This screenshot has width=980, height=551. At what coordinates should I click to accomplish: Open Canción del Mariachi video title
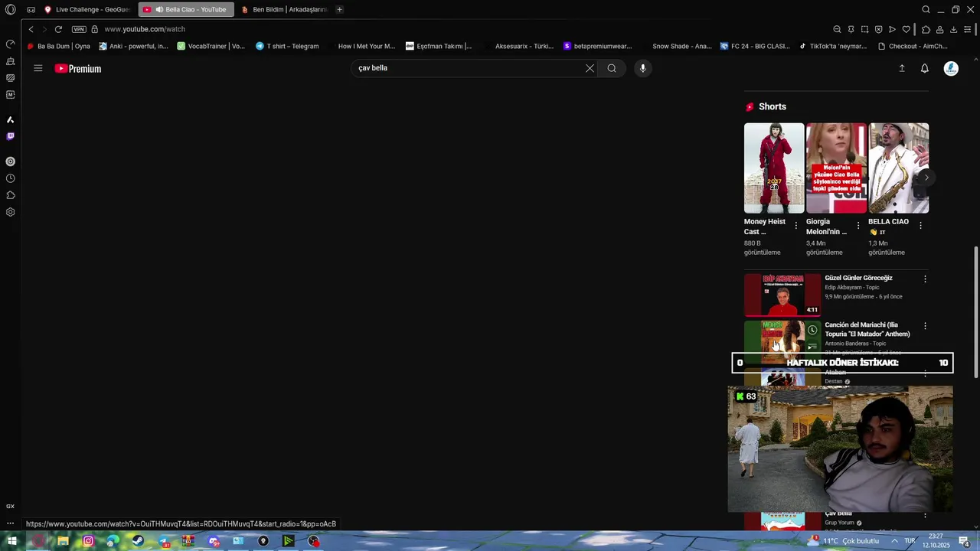click(867, 329)
